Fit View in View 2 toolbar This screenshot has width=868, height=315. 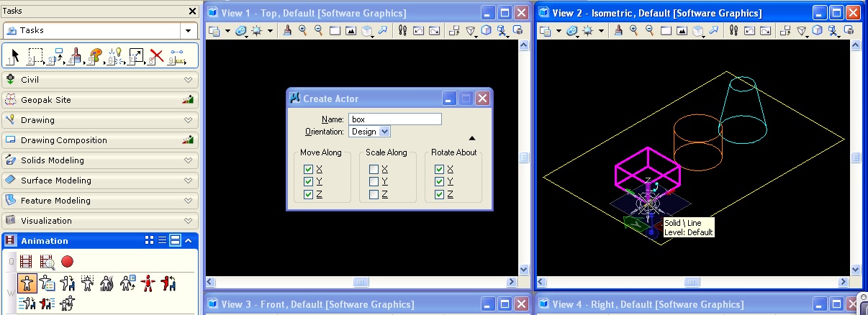682,31
